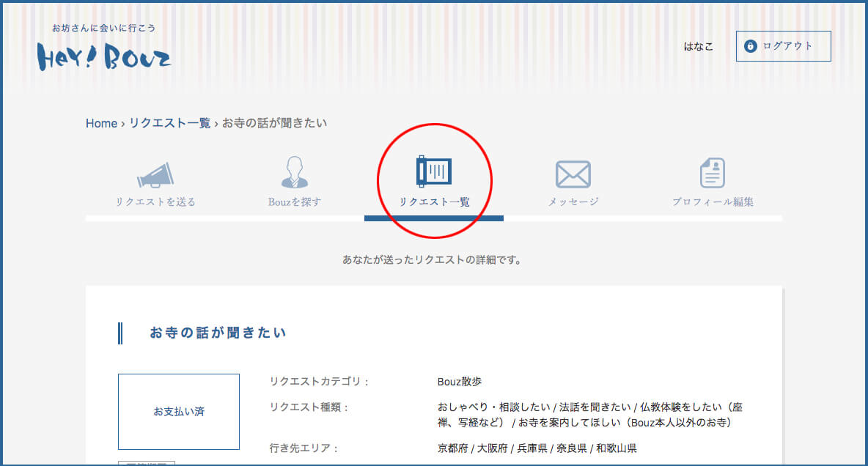
Task: Switch to the Bouzを探す tab label
Action: click(x=295, y=201)
